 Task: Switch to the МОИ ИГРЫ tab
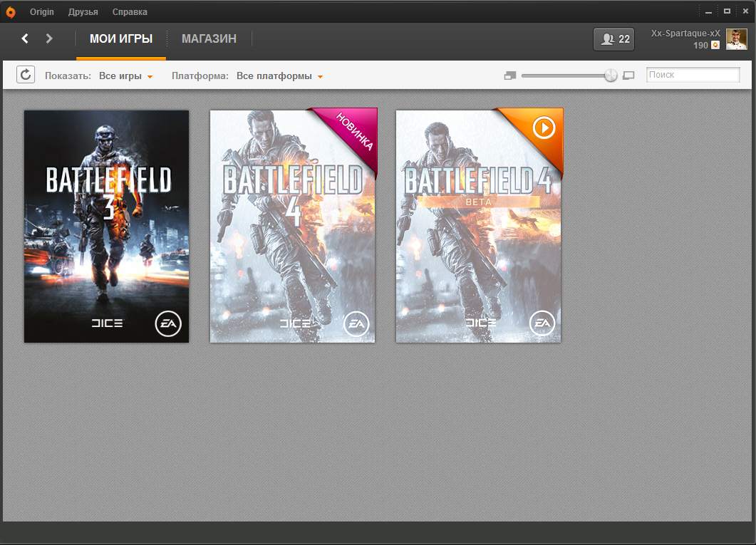pyautogui.click(x=121, y=39)
